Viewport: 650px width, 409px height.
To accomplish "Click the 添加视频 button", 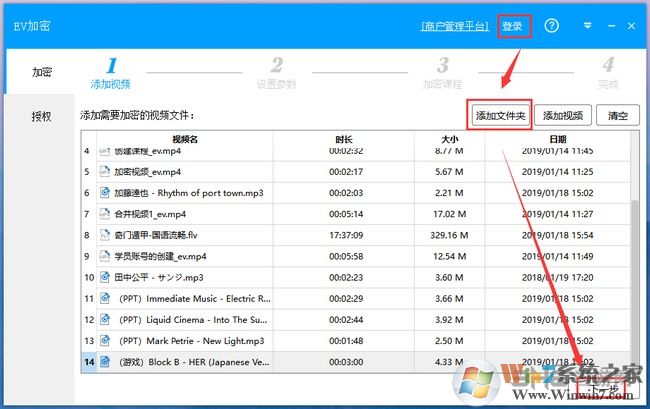I will (563, 115).
